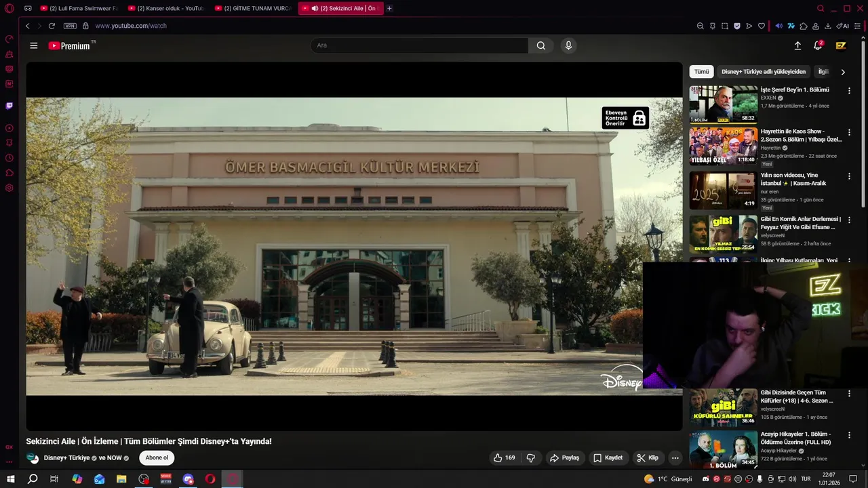Select Disney+ Türkiye adlı yükleyiciden chip
Screen dimensions: 868x488
764,72
